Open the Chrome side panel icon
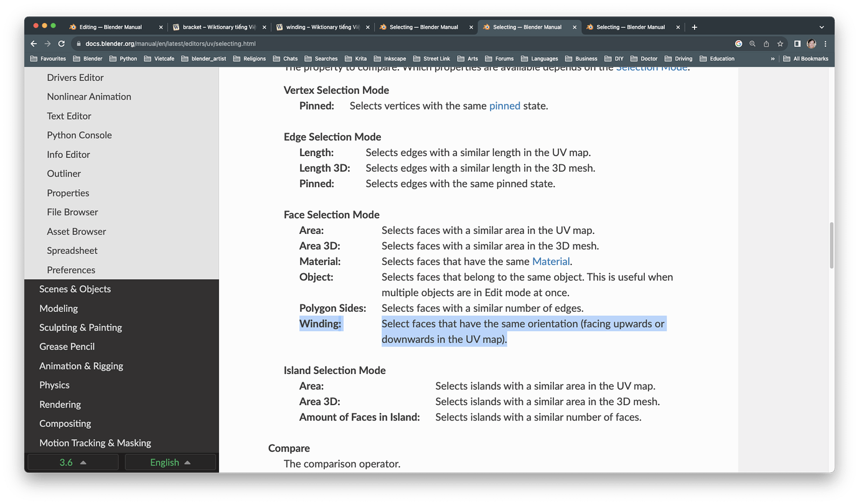Screen dimensions: 859x504 [797, 44]
